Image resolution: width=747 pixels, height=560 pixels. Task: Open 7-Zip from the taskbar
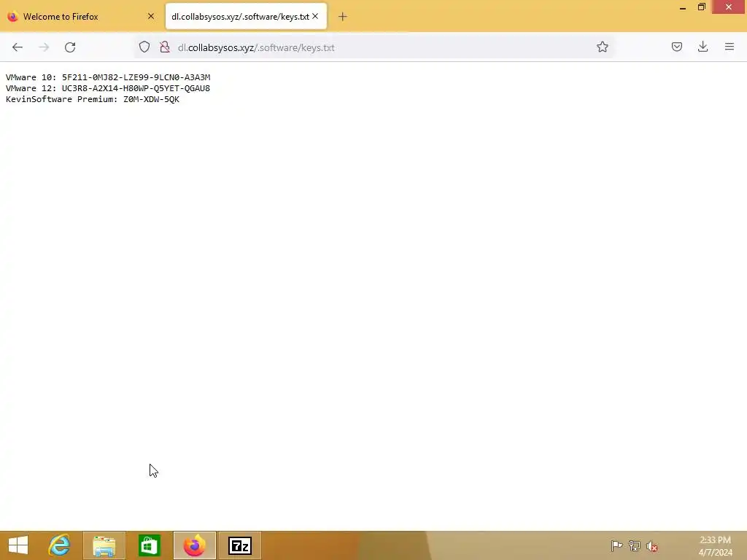pos(239,545)
